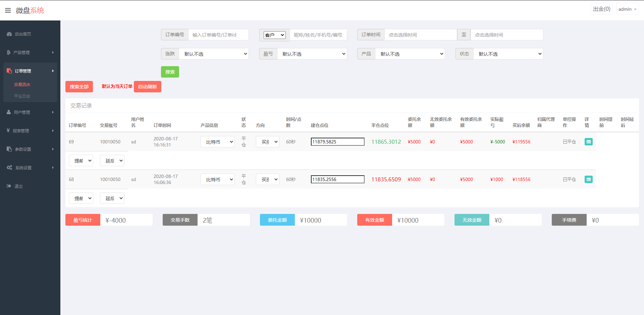Select 平仓日志 from the sidebar
Image resolution: width=644 pixels, height=315 pixels.
(x=22, y=96)
